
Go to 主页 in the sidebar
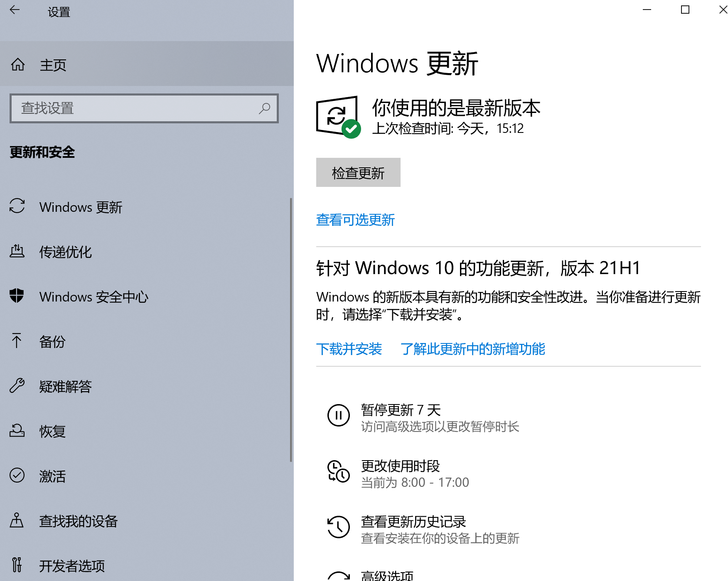[x=147, y=64]
